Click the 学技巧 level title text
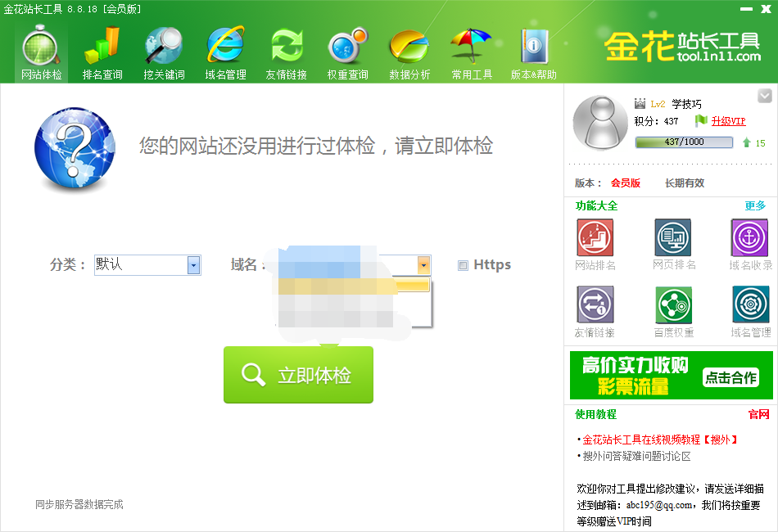The width and height of the screenshot is (778, 532). [687, 104]
